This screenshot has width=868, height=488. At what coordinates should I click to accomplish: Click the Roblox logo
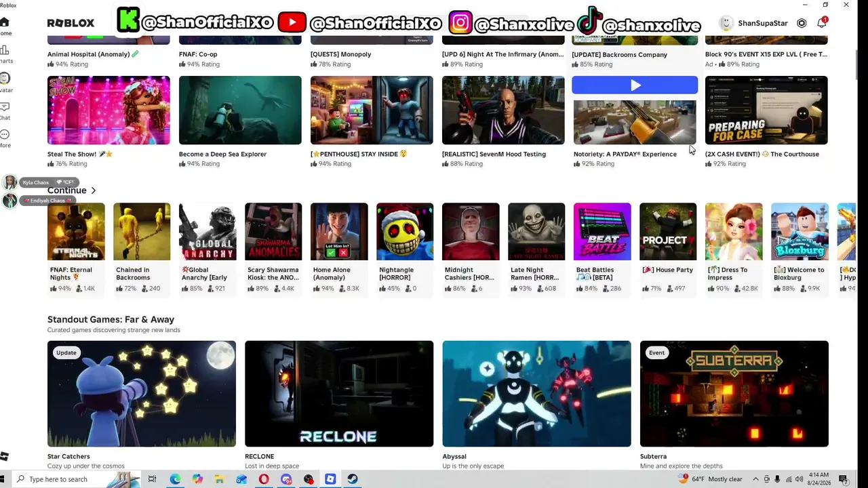point(71,23)
